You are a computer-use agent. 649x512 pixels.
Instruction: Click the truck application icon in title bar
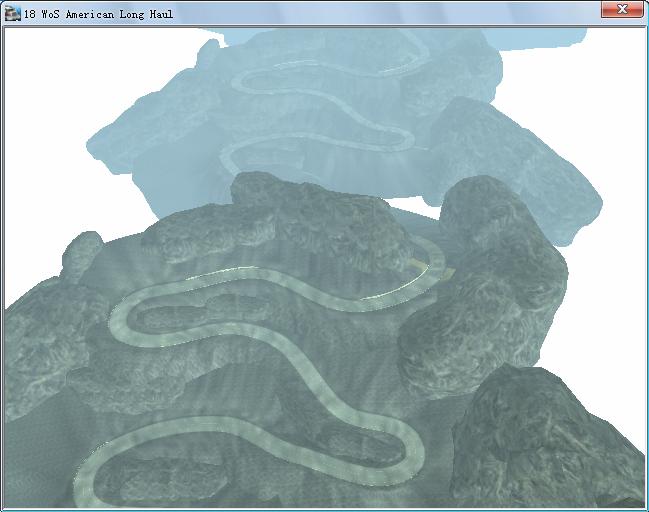[12, 10]
